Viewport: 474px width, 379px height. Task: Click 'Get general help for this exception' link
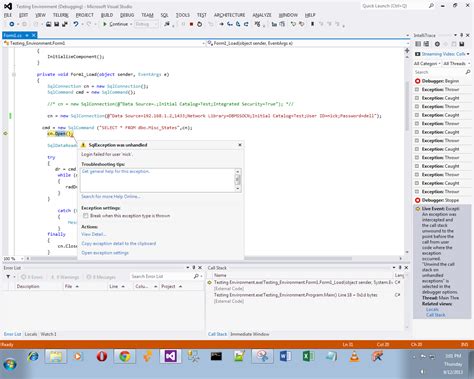[116, 171]
